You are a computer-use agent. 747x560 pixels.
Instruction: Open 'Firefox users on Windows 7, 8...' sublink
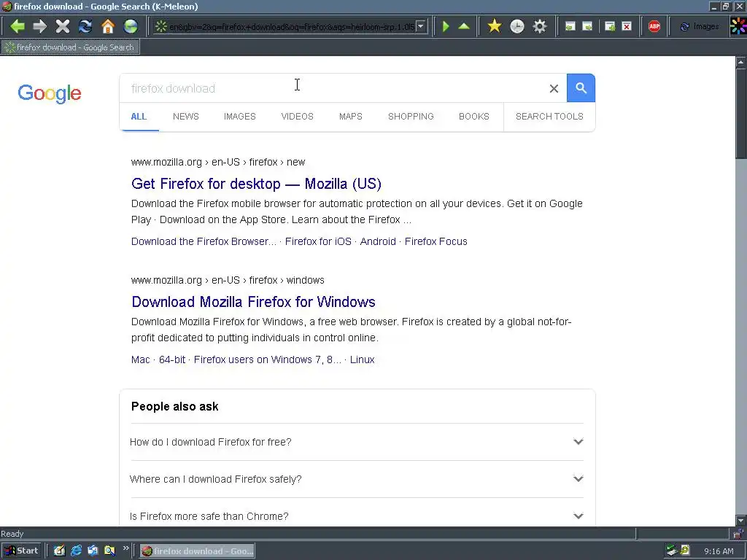point(268,359)
